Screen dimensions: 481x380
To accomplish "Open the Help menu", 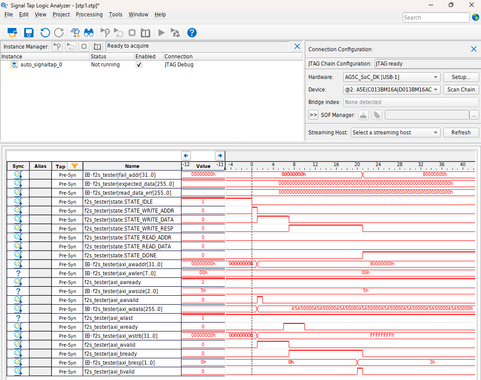I will [x=160, y=14].
